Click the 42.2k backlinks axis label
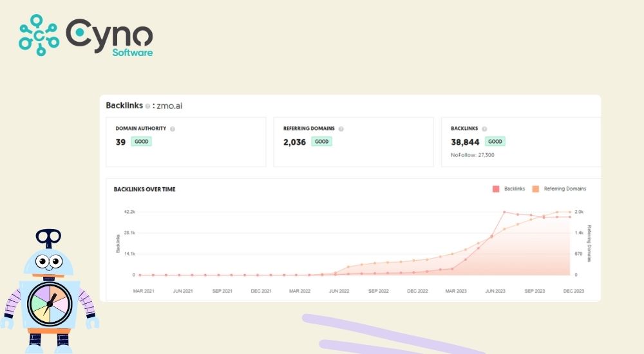This screenshot has width=644, height=354. (129, 212)
